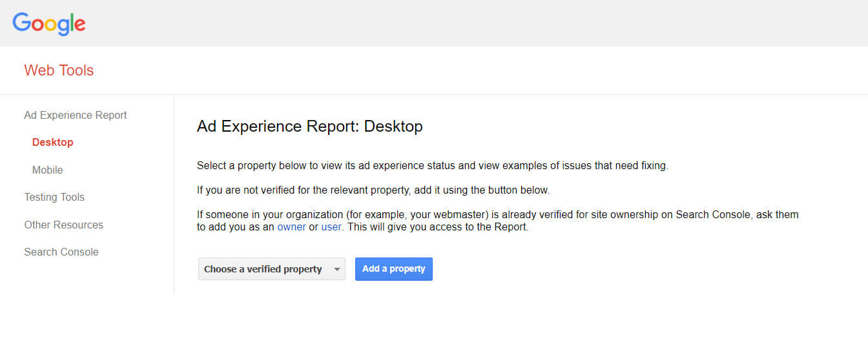Follow the 'user' hyperlink
The image size is (868, 364).
click(x=331, y=227)
